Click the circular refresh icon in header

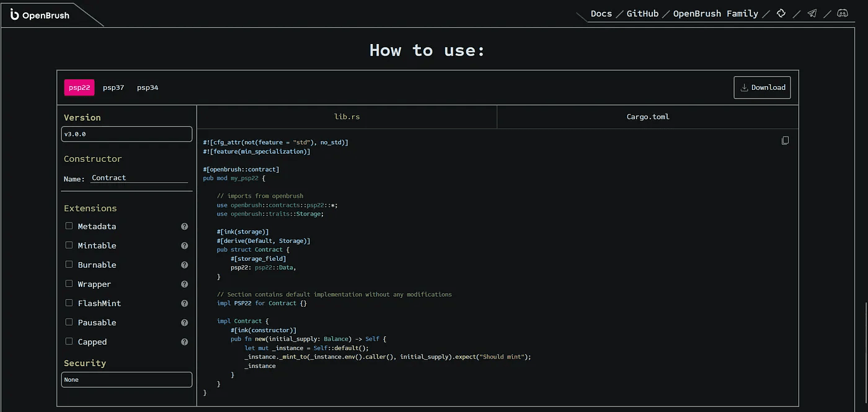781,13
